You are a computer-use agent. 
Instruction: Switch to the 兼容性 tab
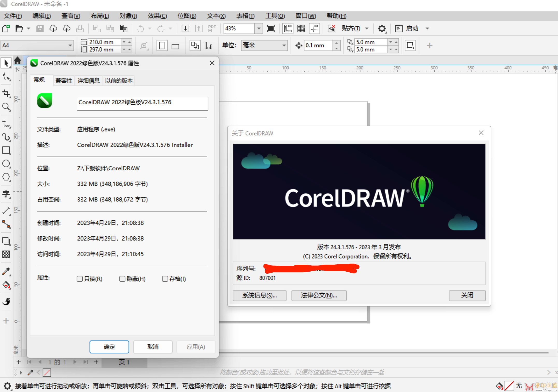point(64,81)
